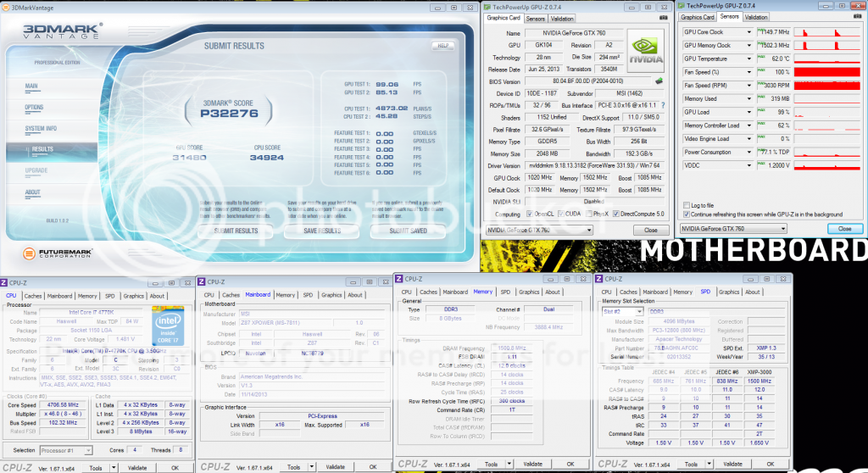Enable the Log to file checkbox
Viewport: 868px width, 473px height.
click(687, 205)
